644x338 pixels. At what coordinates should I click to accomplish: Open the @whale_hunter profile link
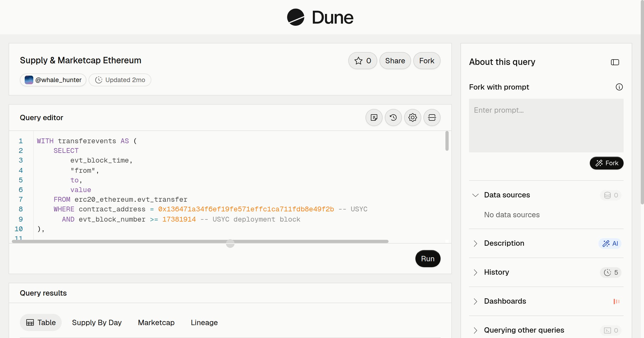[53, 80]
